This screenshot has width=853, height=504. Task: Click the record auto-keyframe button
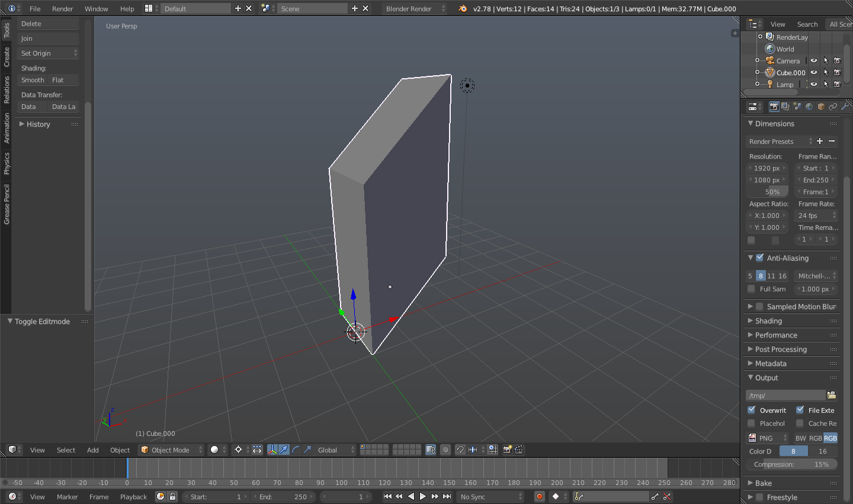(x=539, y=497)
